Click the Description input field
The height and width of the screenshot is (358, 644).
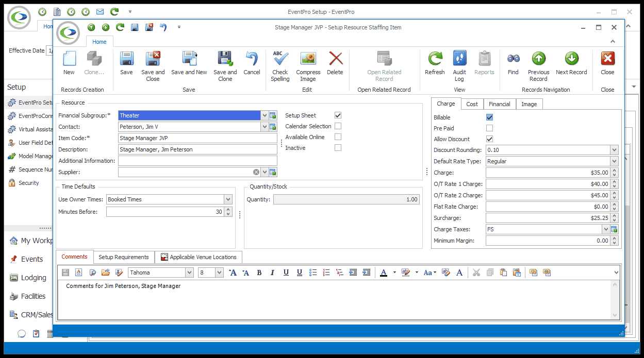pyautogui.click(x=197, y=149)
